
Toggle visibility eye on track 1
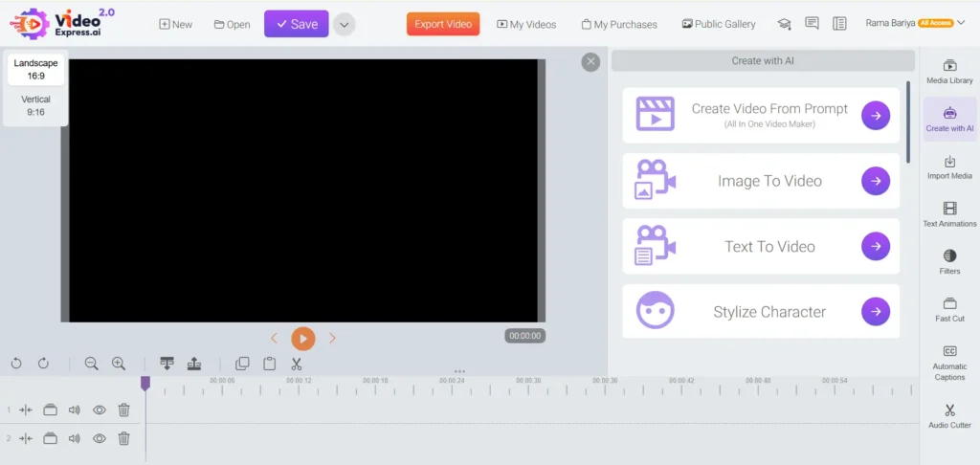point(99,410)
